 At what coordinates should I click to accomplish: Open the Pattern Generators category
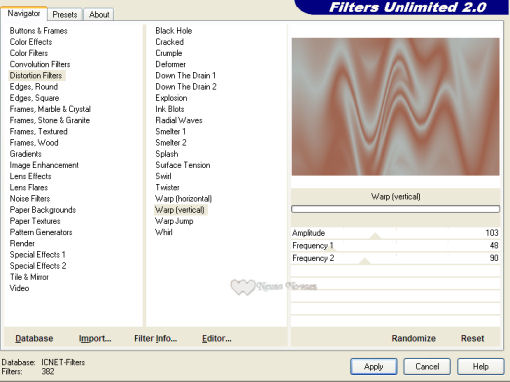point(41,232)
